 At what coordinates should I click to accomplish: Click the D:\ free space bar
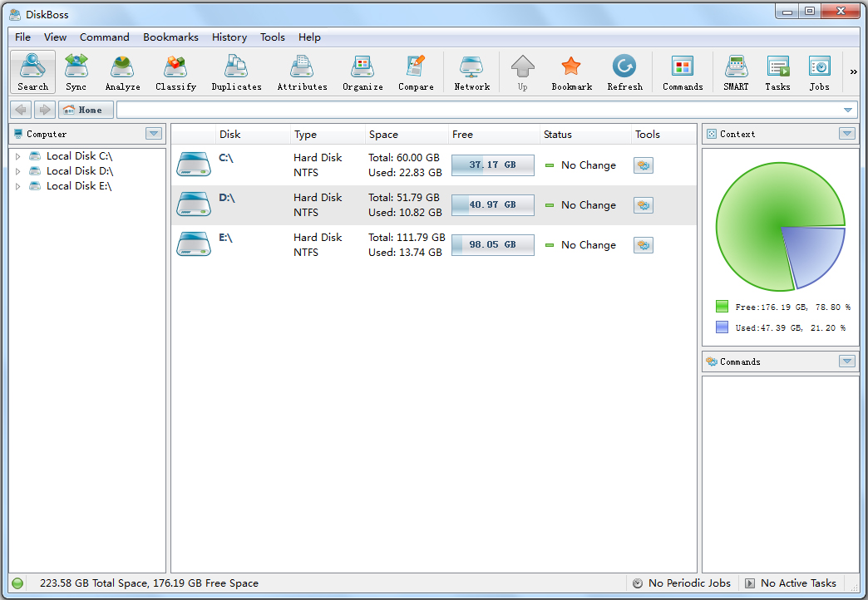(492, 205)
